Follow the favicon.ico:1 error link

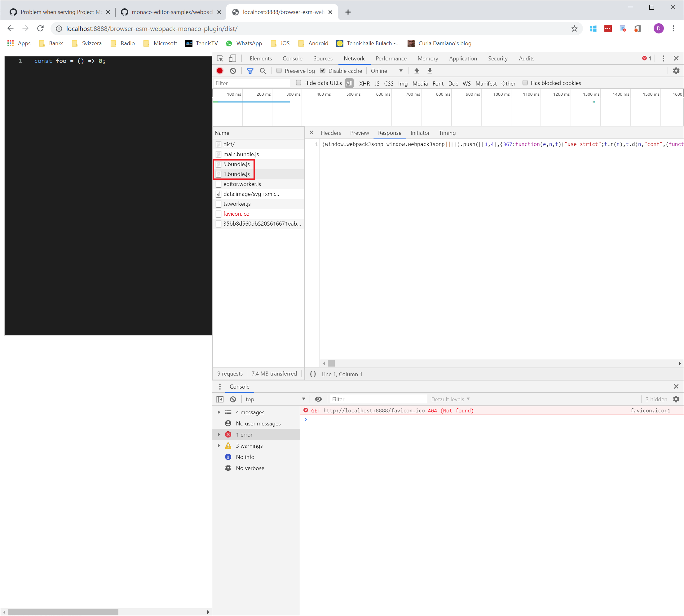[650, 410]
